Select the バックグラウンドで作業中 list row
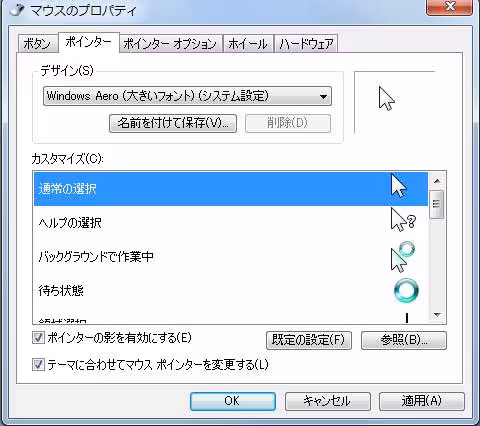The image size is (480, 426). pyautogui.click(x=231, y=256)
